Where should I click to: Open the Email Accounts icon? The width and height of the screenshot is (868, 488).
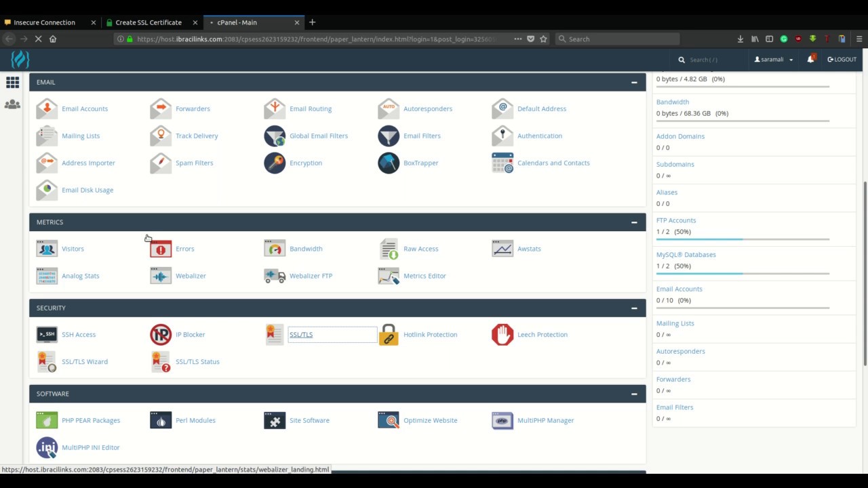pyautogui.click(x=47, y=108)
